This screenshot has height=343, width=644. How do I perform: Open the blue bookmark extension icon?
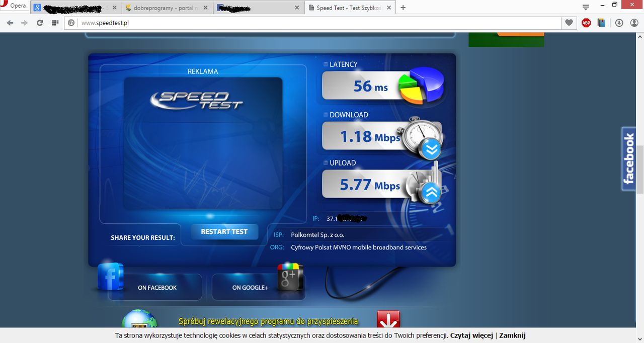[601, 23]
